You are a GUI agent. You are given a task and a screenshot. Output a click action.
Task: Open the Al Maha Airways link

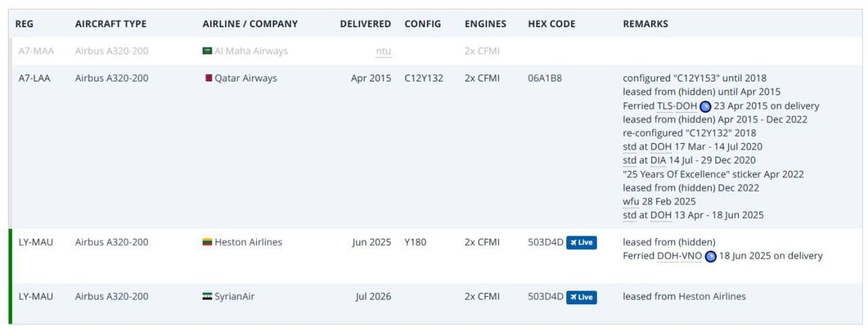pos(251,51)
